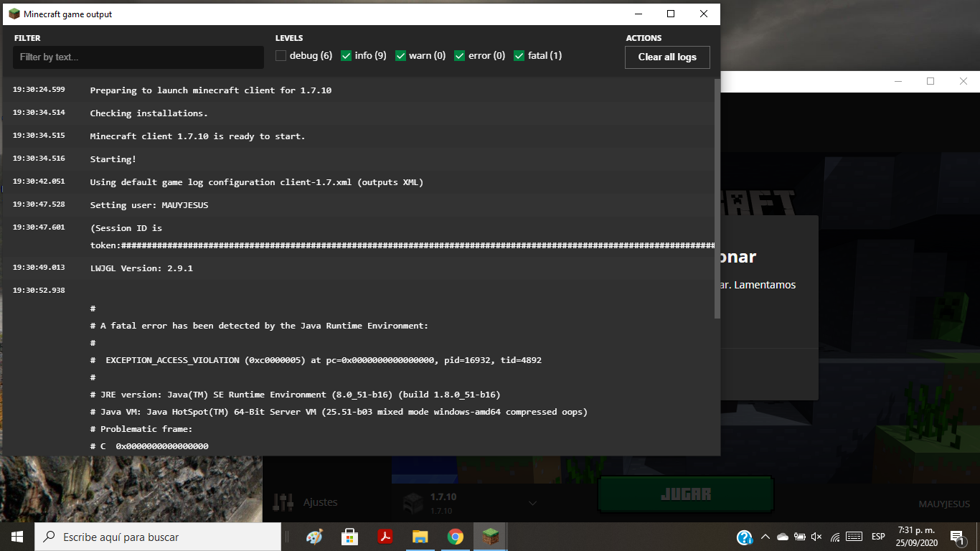Click the EXCEPTION_ACCESS_VIOLATION error line
This screenshot has height=551, width=980.
[x=316, y=360]
